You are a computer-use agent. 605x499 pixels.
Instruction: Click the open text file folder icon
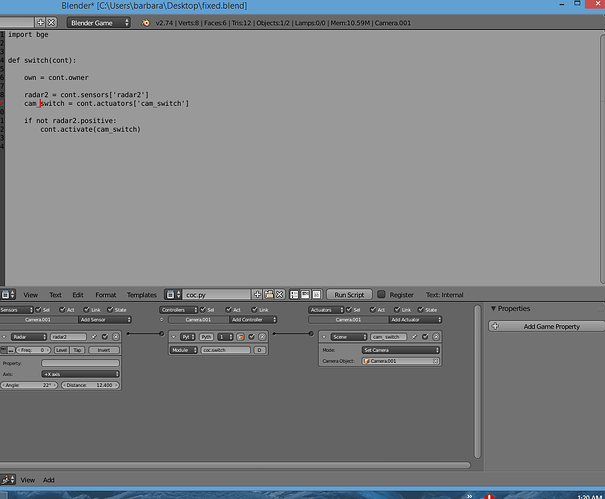tap(269, 295)
